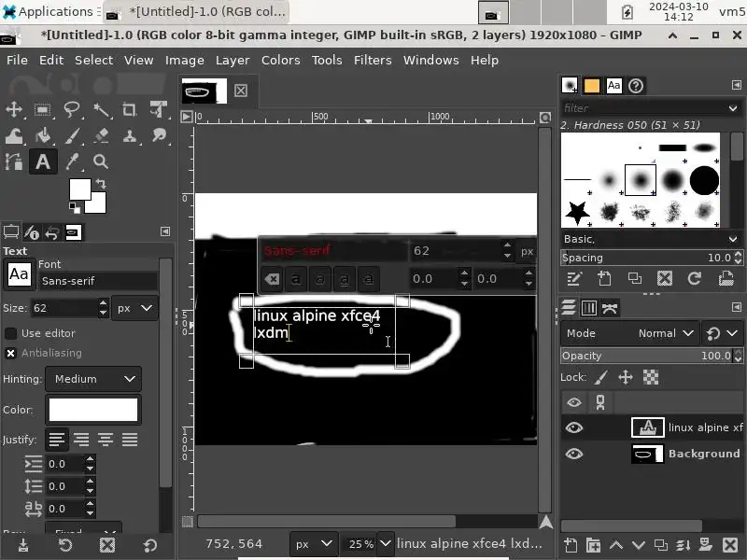747x560 pixels.
Task: Adjust the layer Opacity slider
Action: tap(646, 356)
